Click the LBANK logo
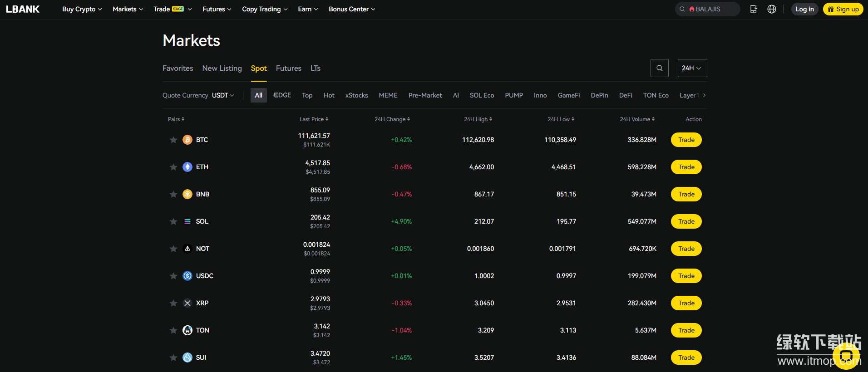Screen dimensions: 868x372 [x=23, y=9]
